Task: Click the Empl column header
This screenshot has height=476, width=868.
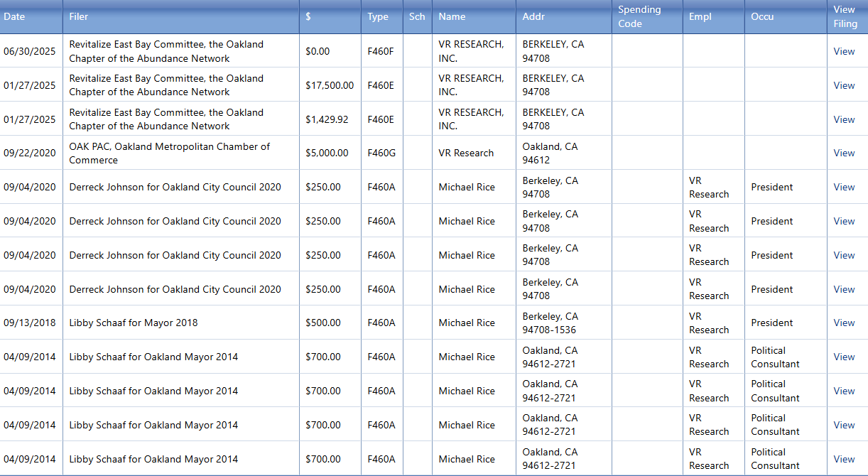Action: pyautogui.click(x=700, y=16)
